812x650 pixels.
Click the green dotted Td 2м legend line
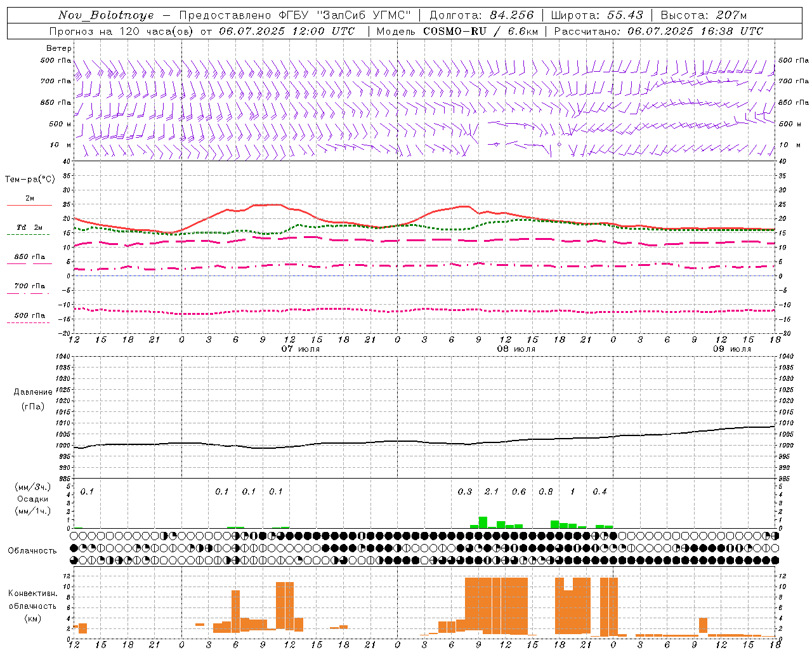(28, 234)
